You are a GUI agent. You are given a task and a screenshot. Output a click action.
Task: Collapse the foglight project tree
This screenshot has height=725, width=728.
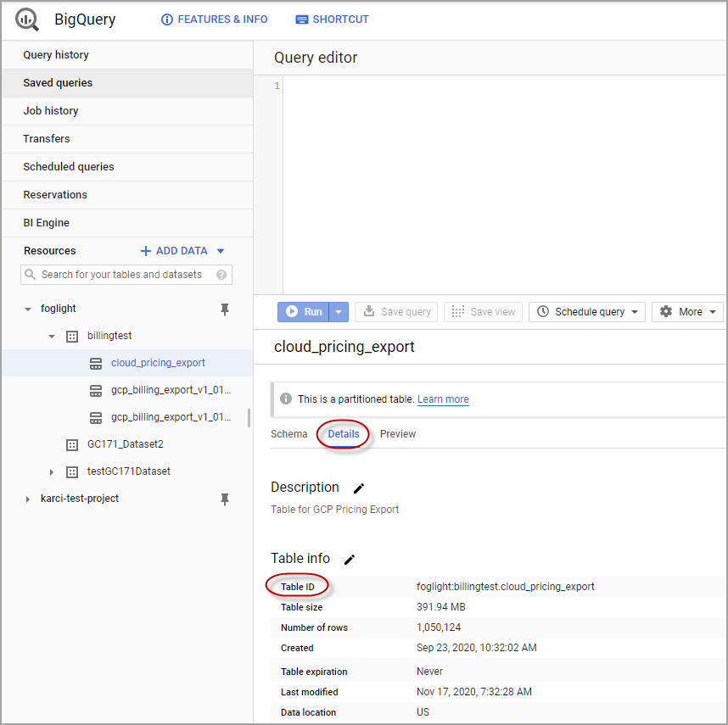tap(28, 310)
